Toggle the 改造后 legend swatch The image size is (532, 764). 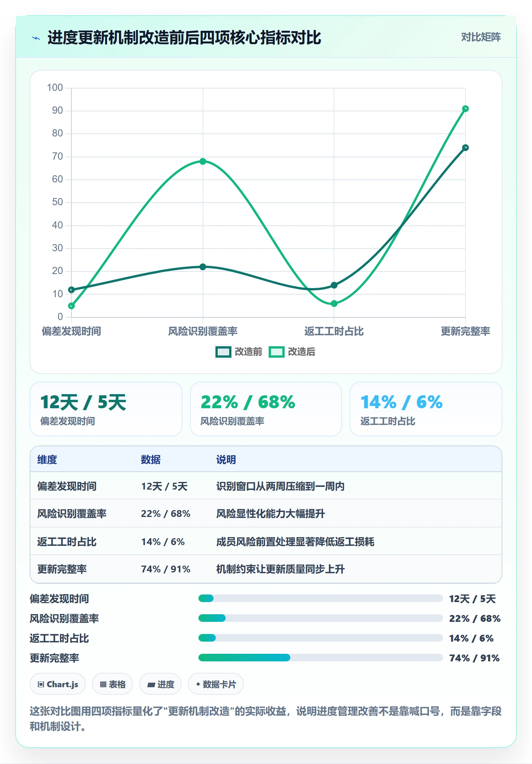pyautogui.click(x=276, y=352)
